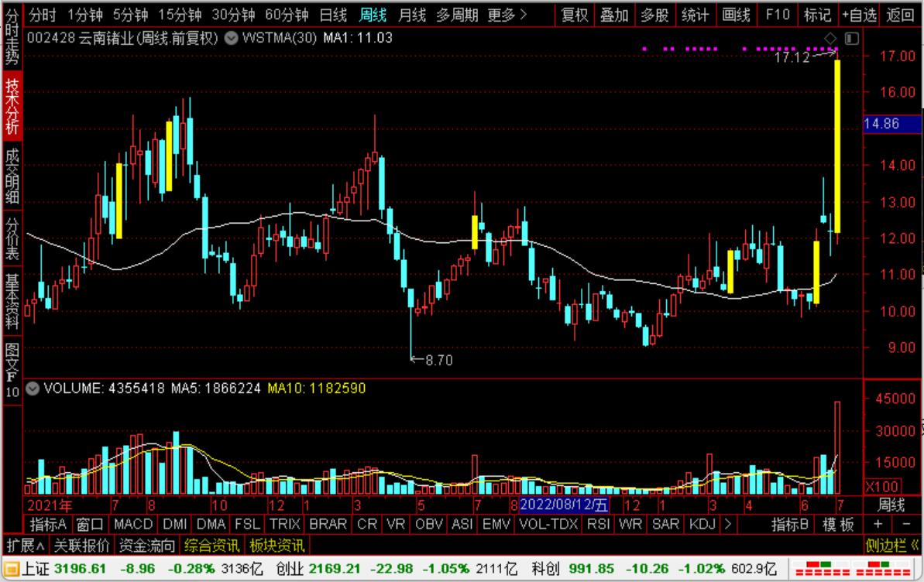Select the WR indicator

(630, 524)
